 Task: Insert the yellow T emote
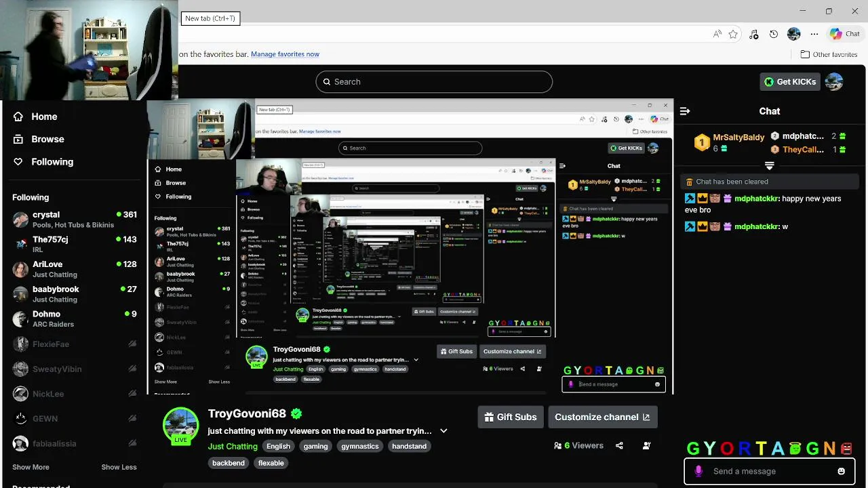(761, 448)
